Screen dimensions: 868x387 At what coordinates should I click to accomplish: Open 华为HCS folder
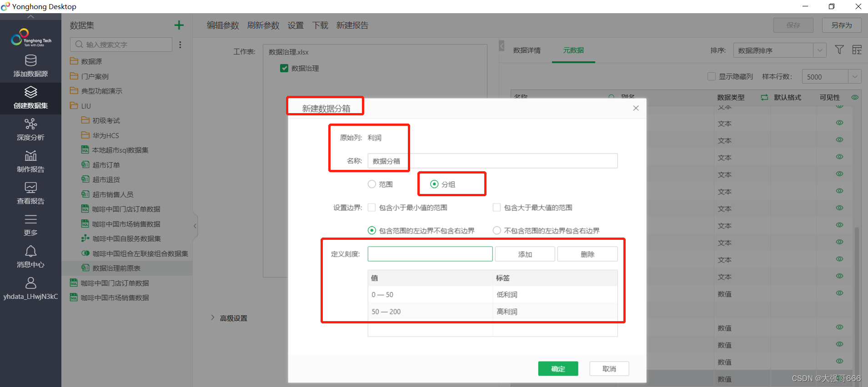click(x=100, y=135)
